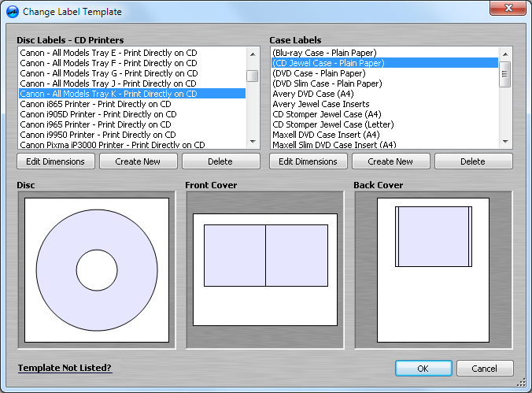The image size is (532, 393).
Task: Click disc labels list scroll up arrow
Action: (x=253, y=54)
